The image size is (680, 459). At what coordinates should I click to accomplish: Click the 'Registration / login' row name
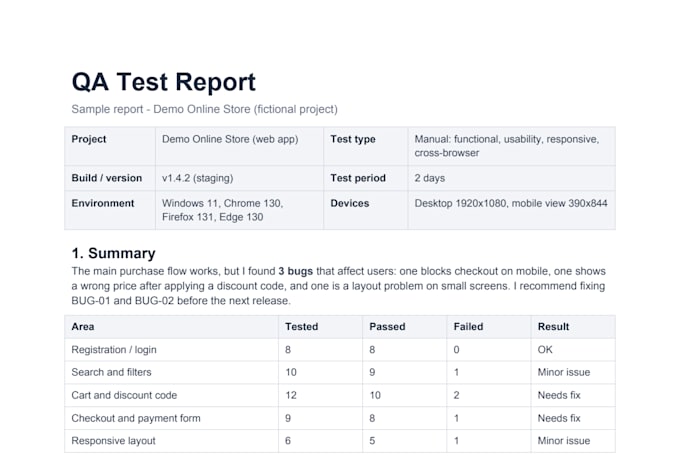pyautogui.click(x=114, y=350)
